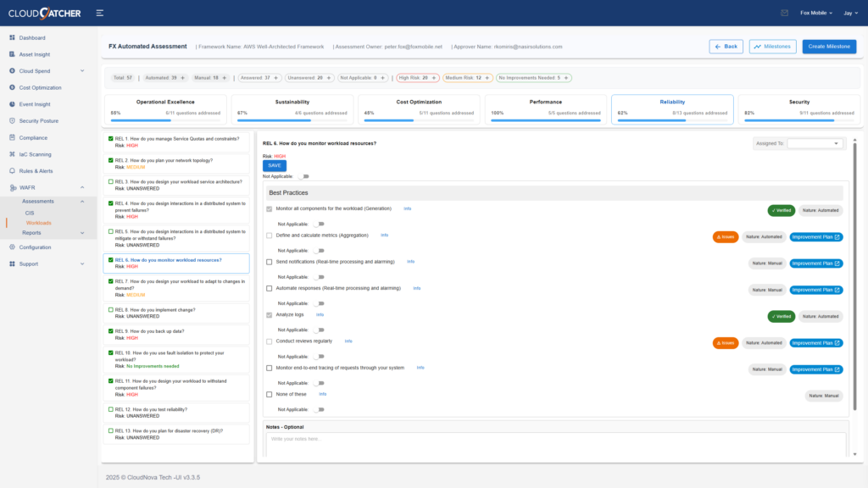
Task: Open Asset Insight from sidebar
Action: pos(36,53)
